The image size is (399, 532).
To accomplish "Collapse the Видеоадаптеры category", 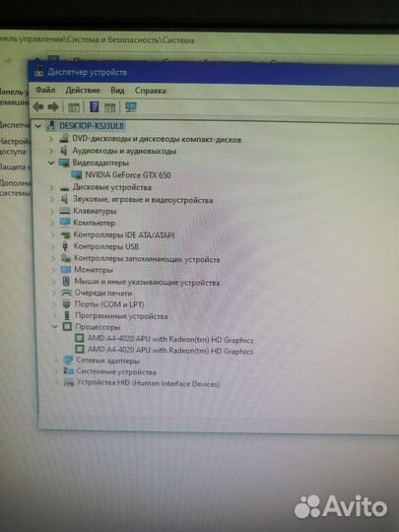I will click(x=51, y=163).
